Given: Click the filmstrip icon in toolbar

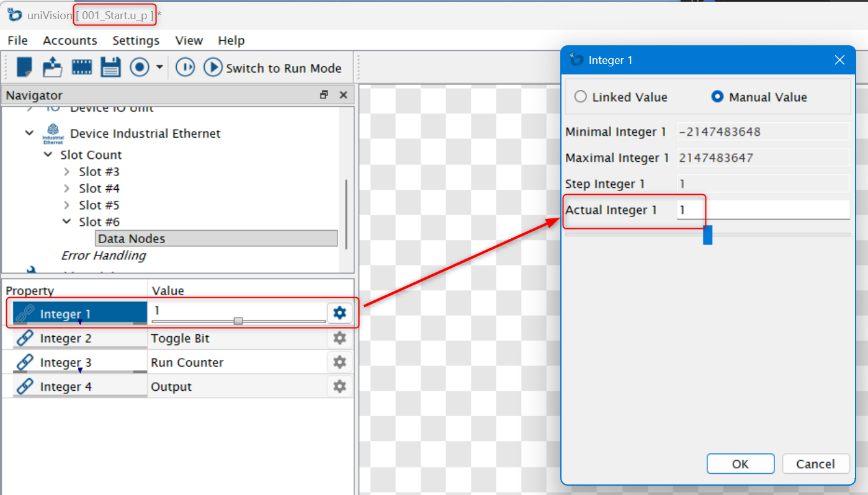Looking at the screenshot, I should click(81, 67).
